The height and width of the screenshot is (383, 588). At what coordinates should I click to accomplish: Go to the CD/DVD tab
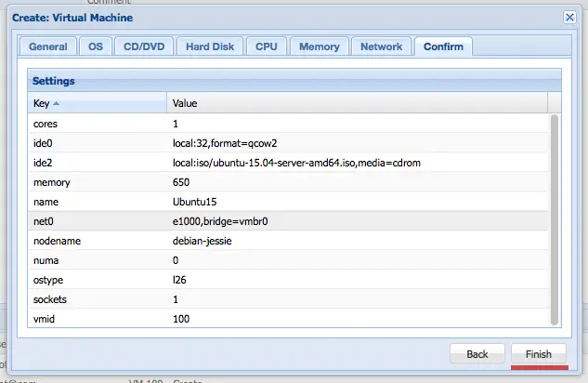tap(144, 46)
